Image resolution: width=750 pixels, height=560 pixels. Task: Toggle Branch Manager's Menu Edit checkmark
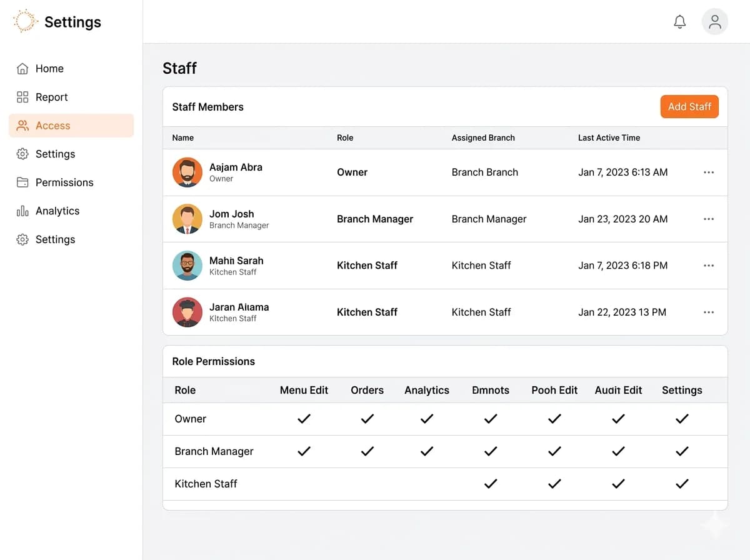click(304, 451)
